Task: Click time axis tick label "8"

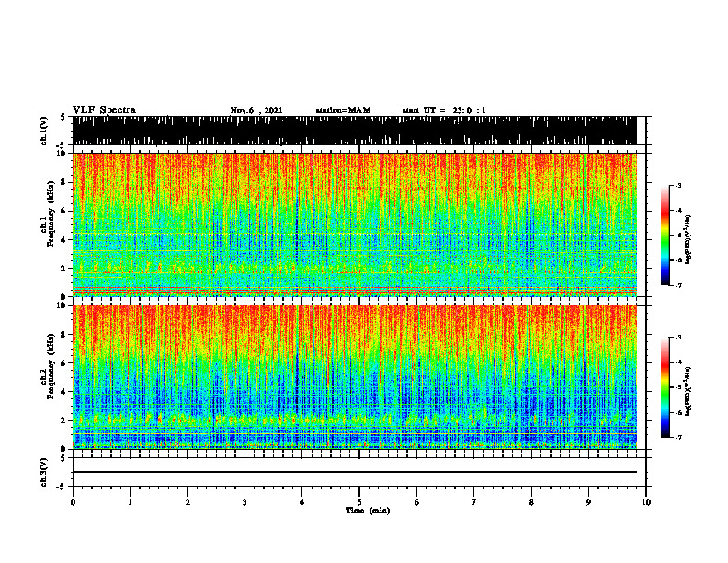Action: tap(531, 502)
